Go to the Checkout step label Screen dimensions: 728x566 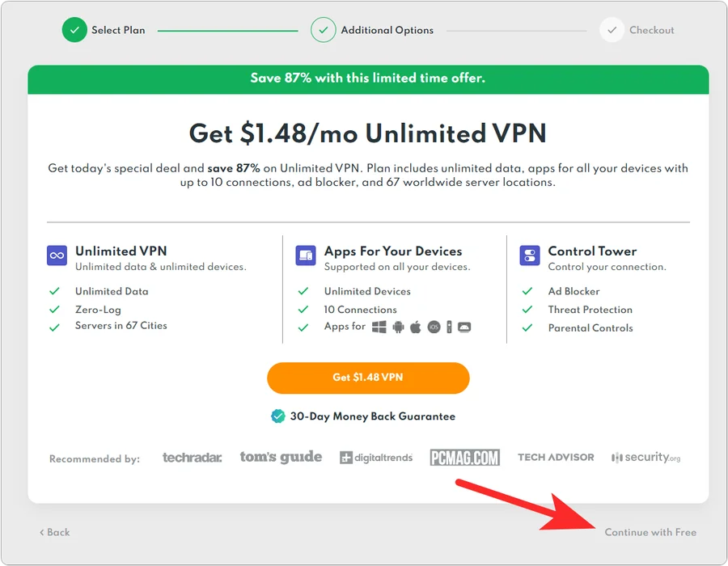point(651,30)
